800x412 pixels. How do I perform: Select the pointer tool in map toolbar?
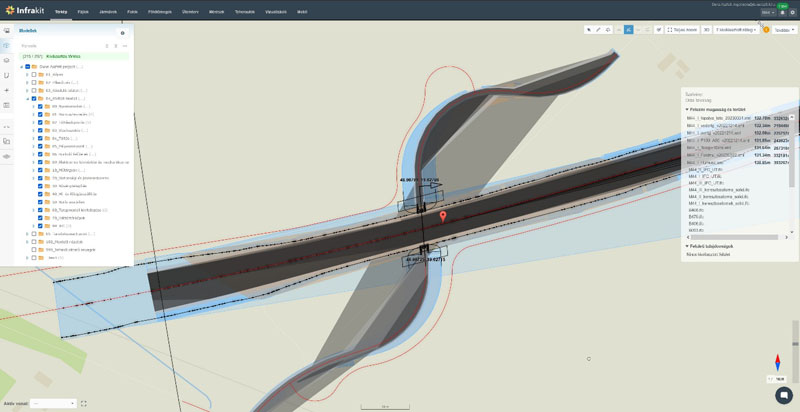pos(588,30)
